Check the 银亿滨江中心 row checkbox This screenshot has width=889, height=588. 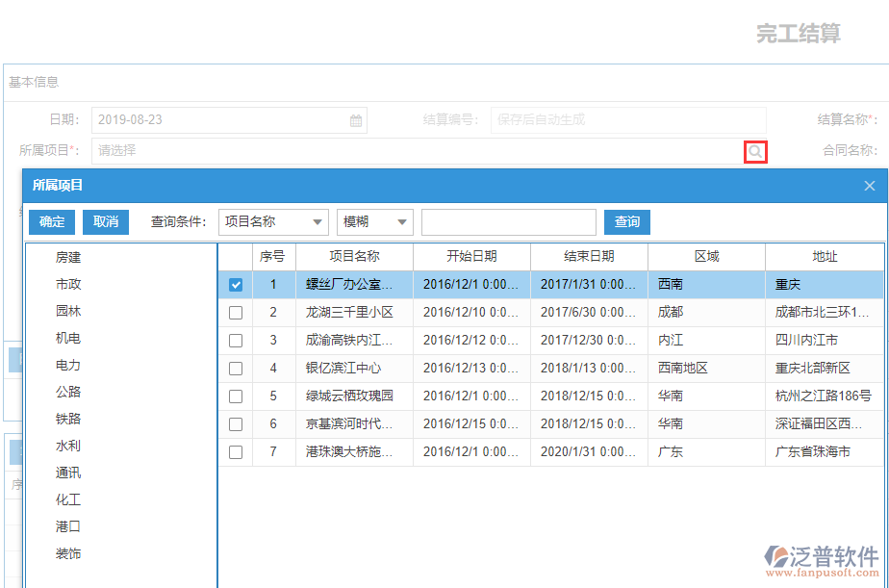point(236,368)
